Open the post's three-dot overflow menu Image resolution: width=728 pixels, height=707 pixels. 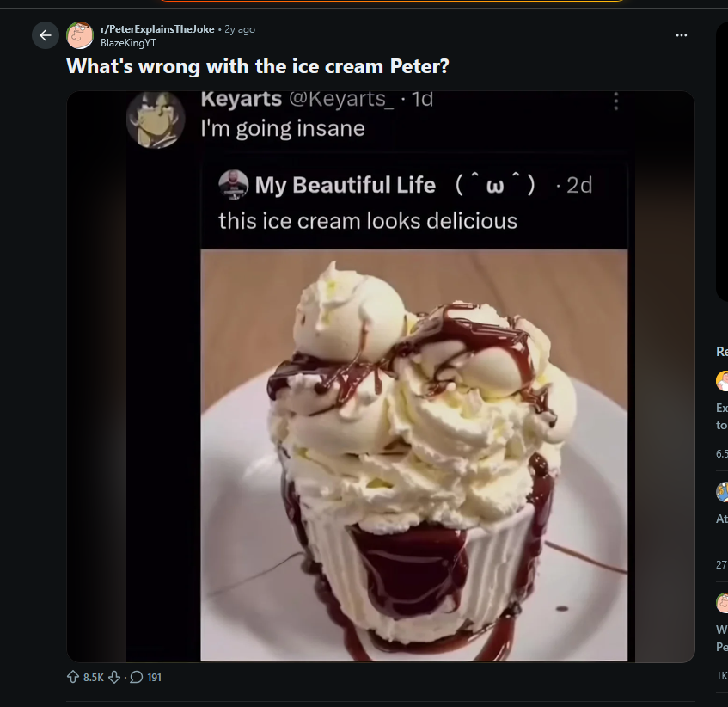pyautogui.click(x=681, y=35)
